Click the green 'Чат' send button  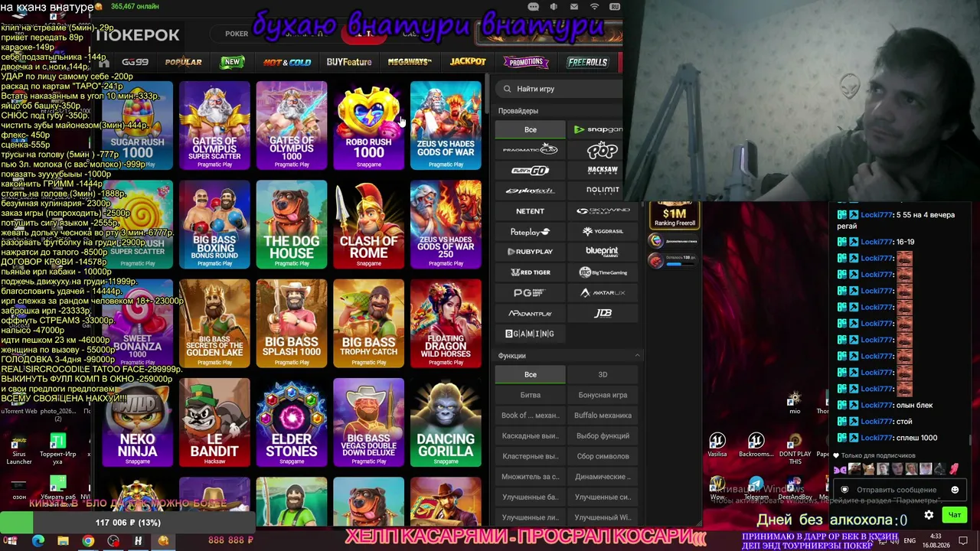click(x=955, y=515)
